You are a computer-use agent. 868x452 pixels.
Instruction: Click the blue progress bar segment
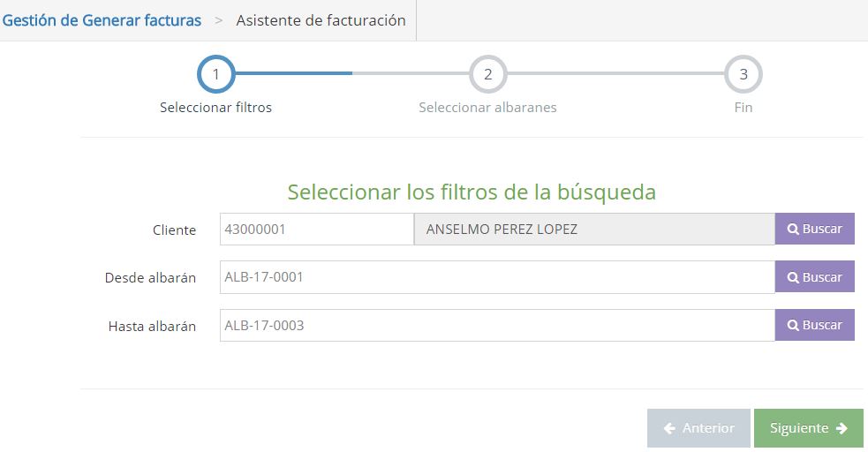pyautogui.click(x=293, y=73)
